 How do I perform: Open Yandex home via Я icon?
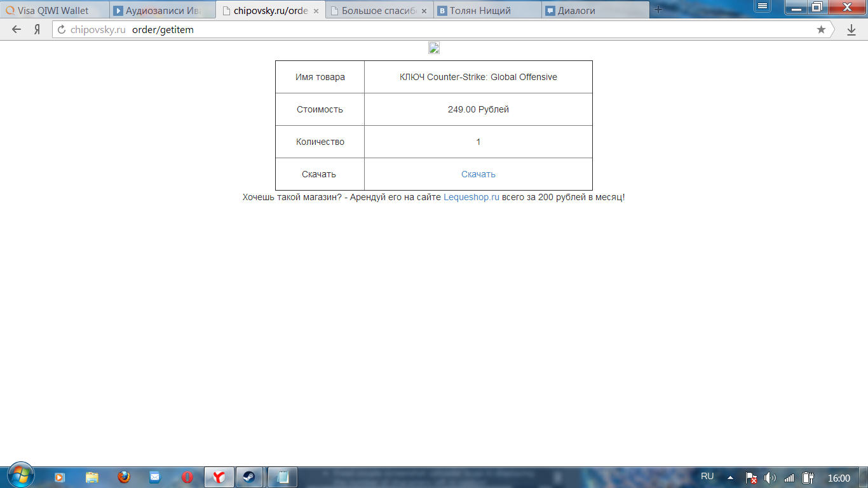click(37, 29)
